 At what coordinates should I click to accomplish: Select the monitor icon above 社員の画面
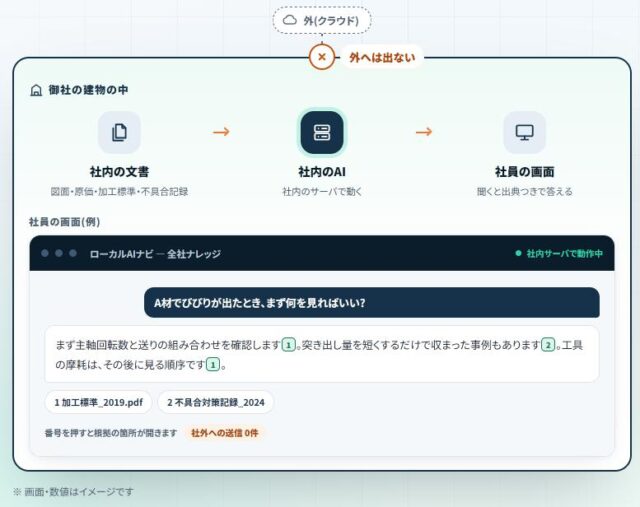click(x=524, y=132)
